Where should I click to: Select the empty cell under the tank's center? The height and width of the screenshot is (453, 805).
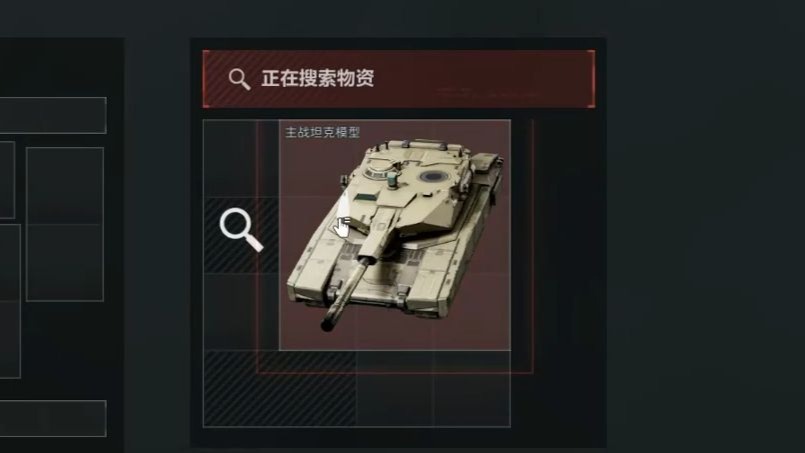coord(395,389)
